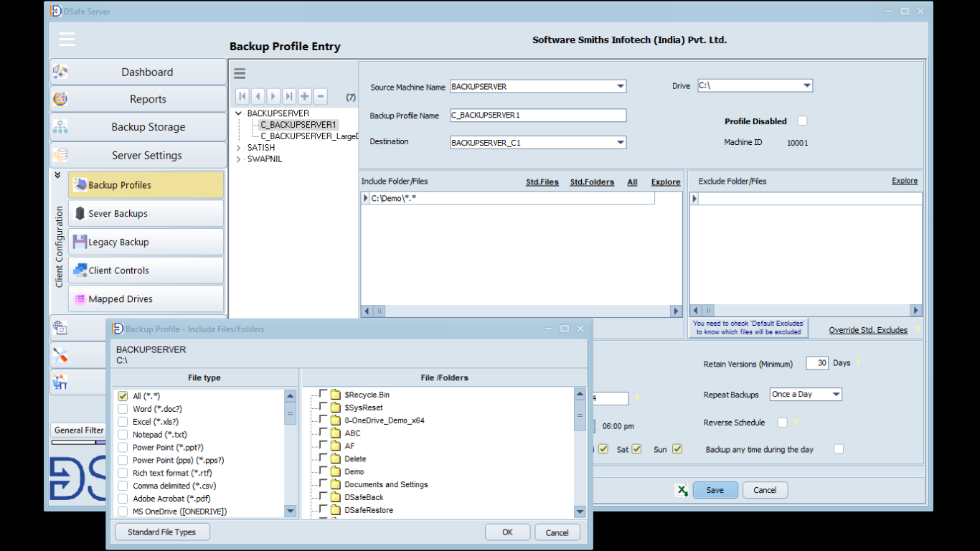
Task: Click the person-at-desk sidebar icon
Action: (x=60, y=382)
